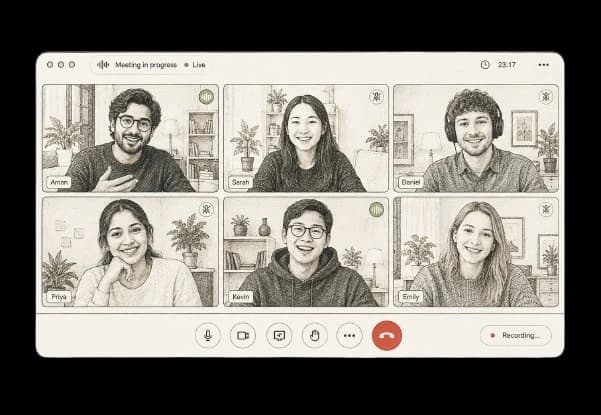This screenshot has width=601, height=415.
Task: Select Priya's video tile
Action: pyautogui.click(x=130, y=252)
